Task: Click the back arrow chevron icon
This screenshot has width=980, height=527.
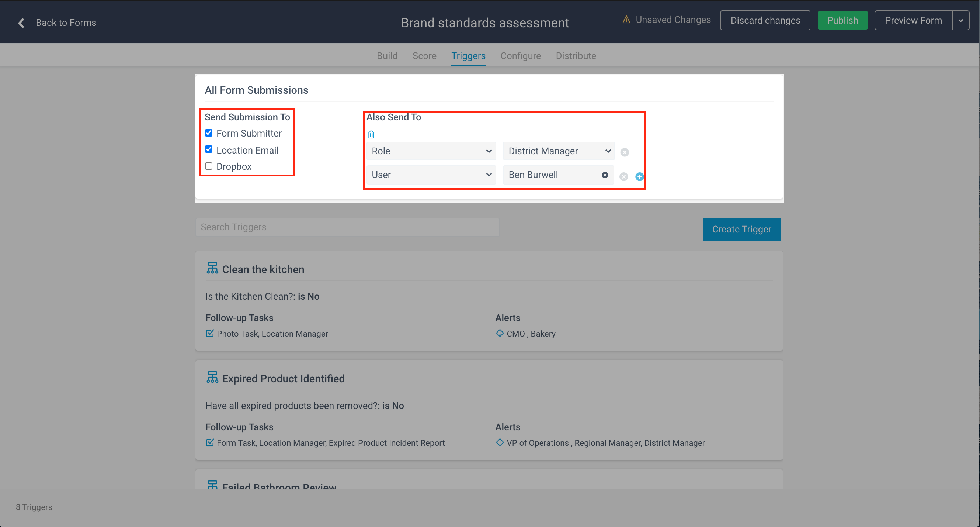Action: 21,23
